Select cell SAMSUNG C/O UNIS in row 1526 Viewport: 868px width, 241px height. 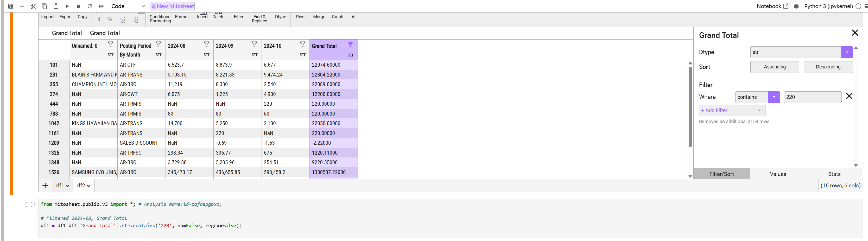click(94, 172)
